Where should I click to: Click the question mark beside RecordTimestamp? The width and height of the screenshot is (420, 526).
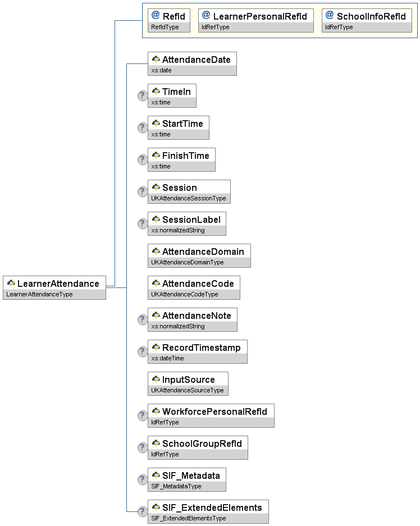point(143,351)
